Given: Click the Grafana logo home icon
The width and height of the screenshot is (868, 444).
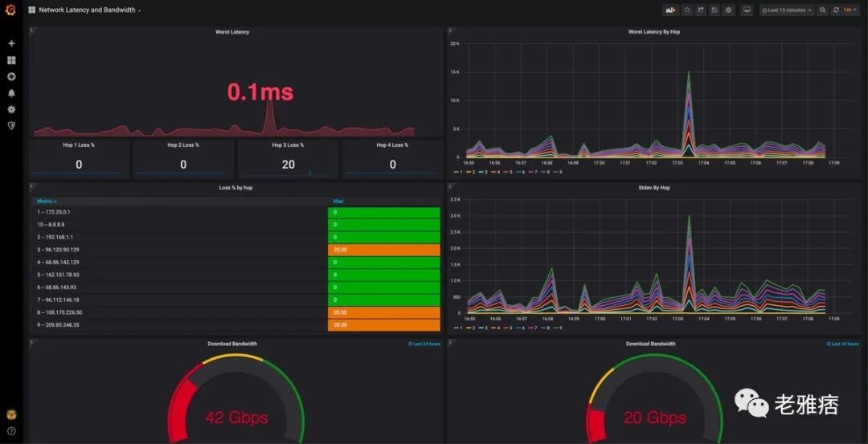Looking at the screenshot, I should pyautogui.click(x=11, y=10).
